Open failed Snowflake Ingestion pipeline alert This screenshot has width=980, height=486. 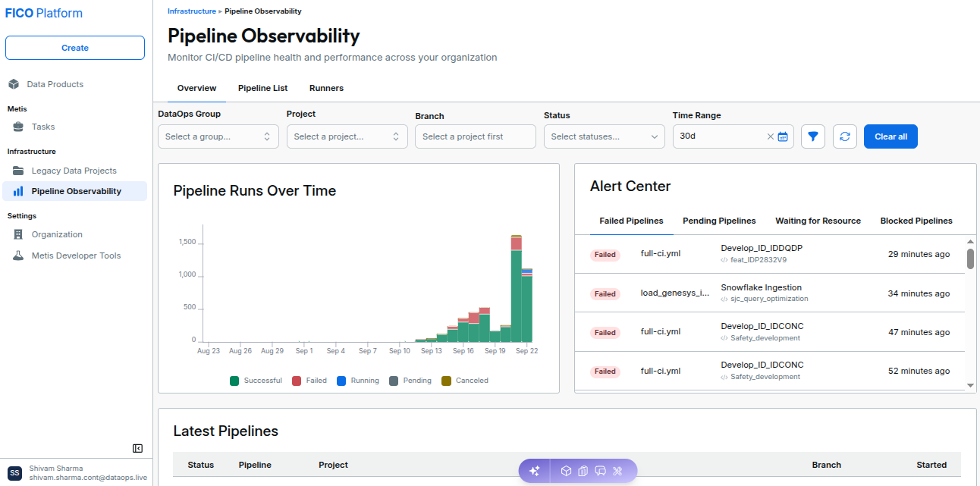770,293
